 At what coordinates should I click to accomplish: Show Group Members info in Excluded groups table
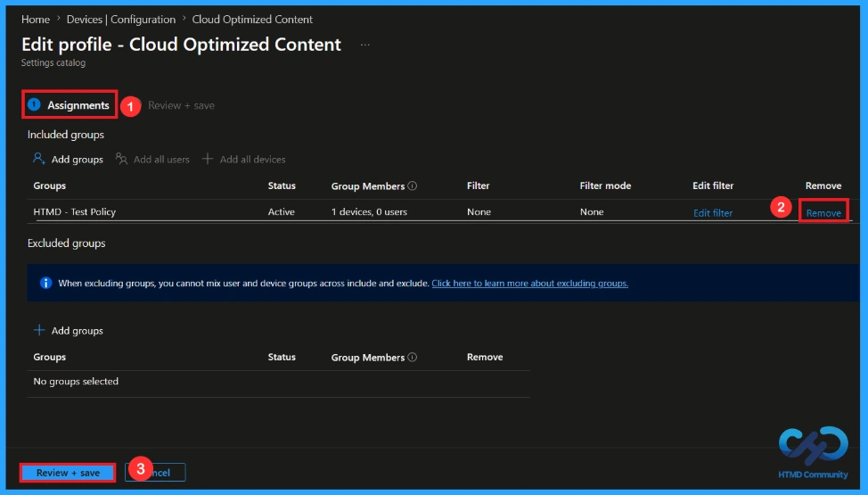(x=413, y=357)
